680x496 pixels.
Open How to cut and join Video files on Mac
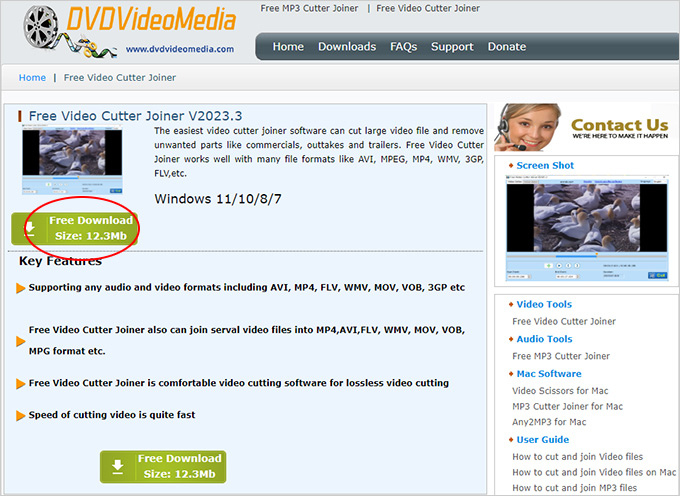pyautogui.click(x=594, y=472)
